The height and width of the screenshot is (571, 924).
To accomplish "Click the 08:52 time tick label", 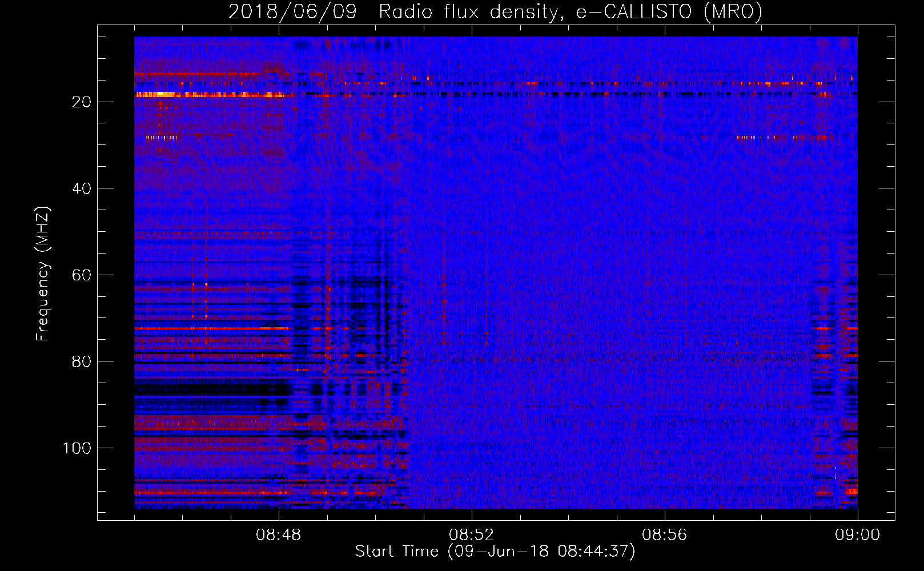I will (x=472, y=535).
